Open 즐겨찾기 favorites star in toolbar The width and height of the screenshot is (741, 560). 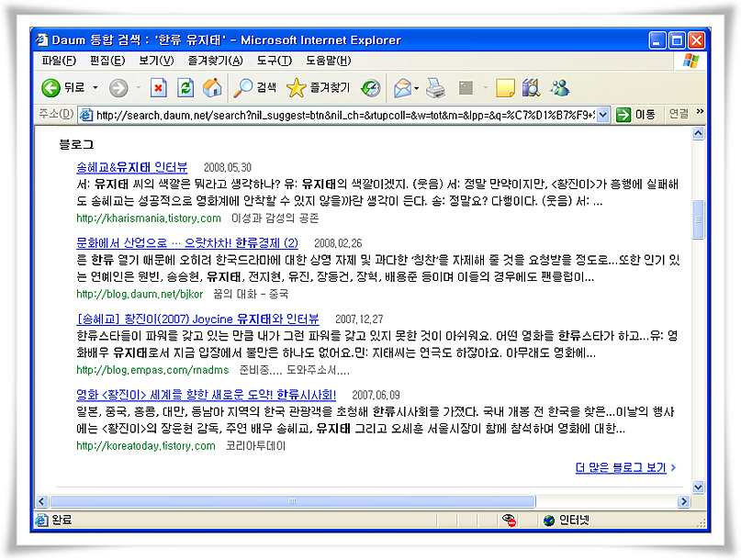click(x=318, y=88)
